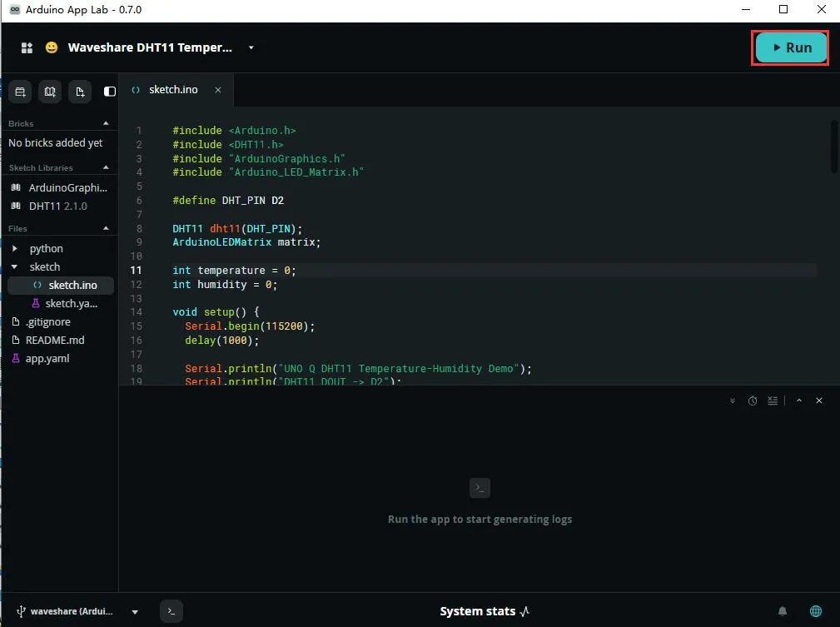
Task: Open System stats
Action: [x=485, y=611]
